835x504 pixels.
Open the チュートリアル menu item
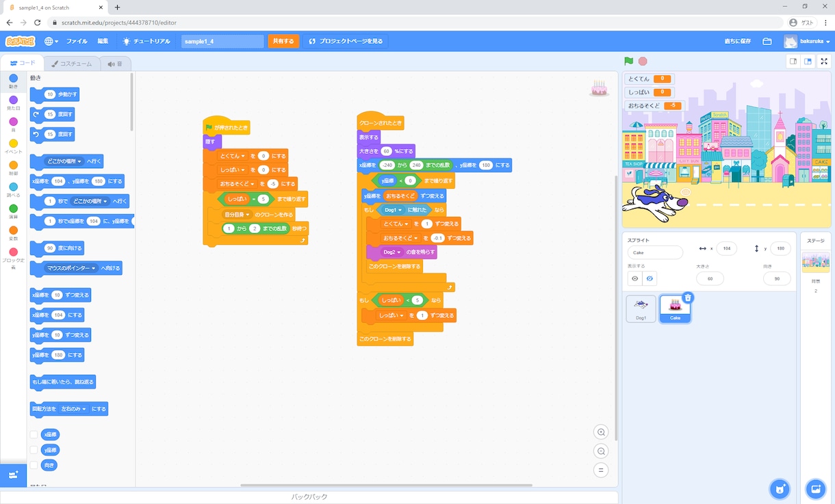146,41
